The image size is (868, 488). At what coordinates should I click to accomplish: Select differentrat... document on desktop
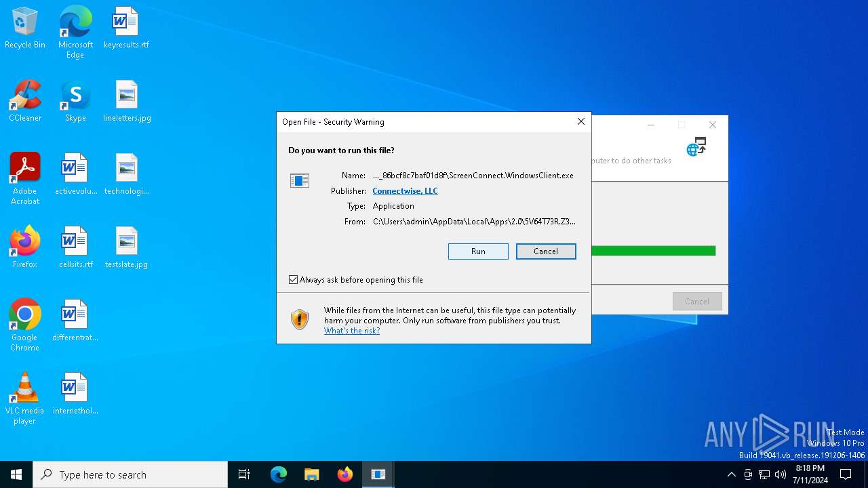pyautogui.click(x=75, y=321)
